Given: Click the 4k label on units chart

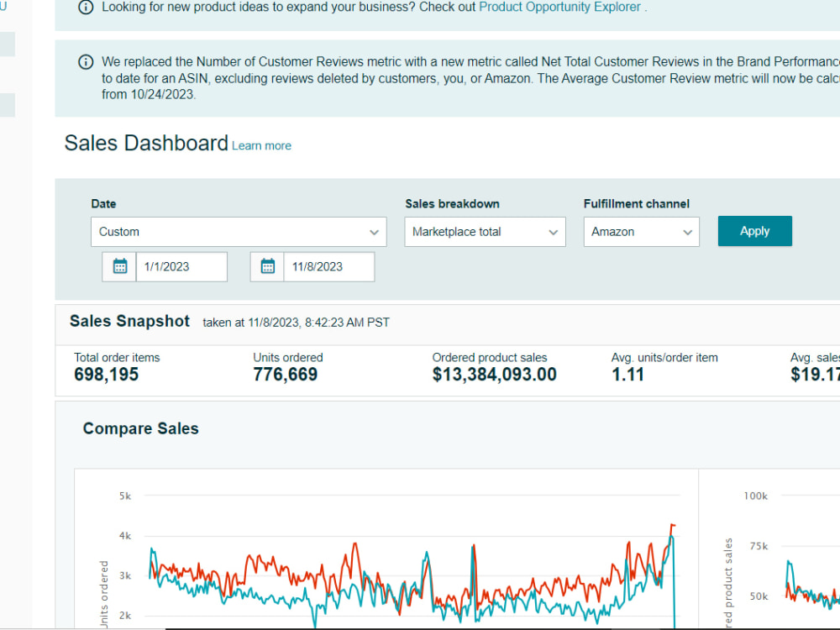Looking at the screenshot, I should point(125,536).
